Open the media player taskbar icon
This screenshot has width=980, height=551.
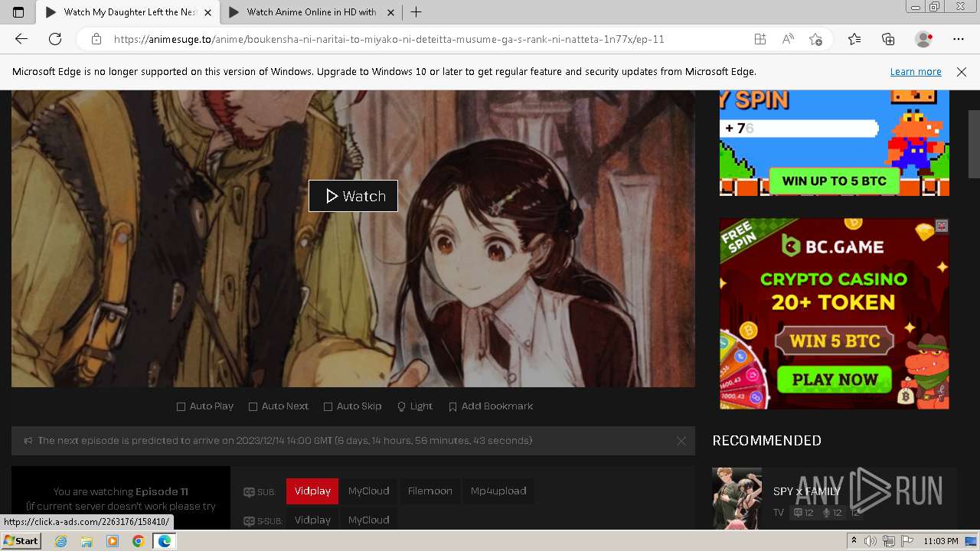pos(113,541)
